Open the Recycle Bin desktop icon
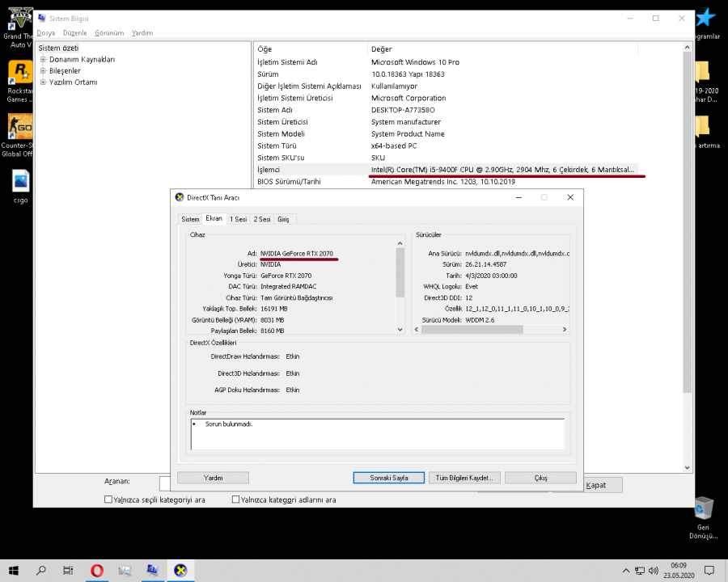 click(704, 517)
